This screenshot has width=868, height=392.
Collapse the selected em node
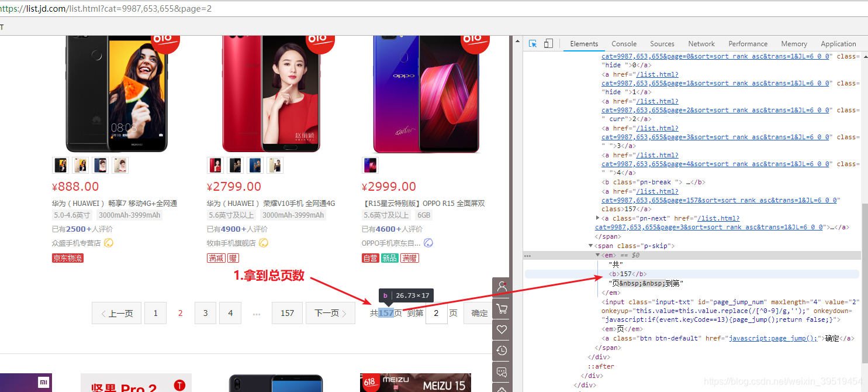(597, 255)
